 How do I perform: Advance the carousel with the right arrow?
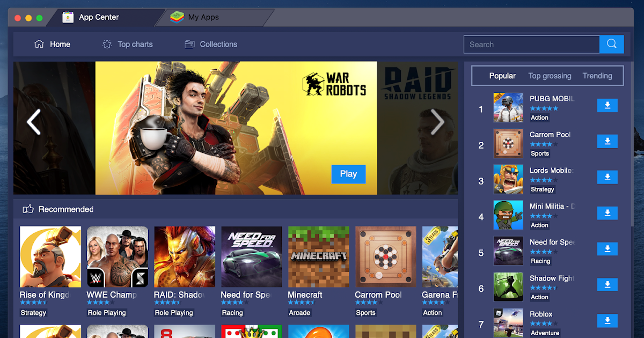pyautogui.click(x=438, y=122)
